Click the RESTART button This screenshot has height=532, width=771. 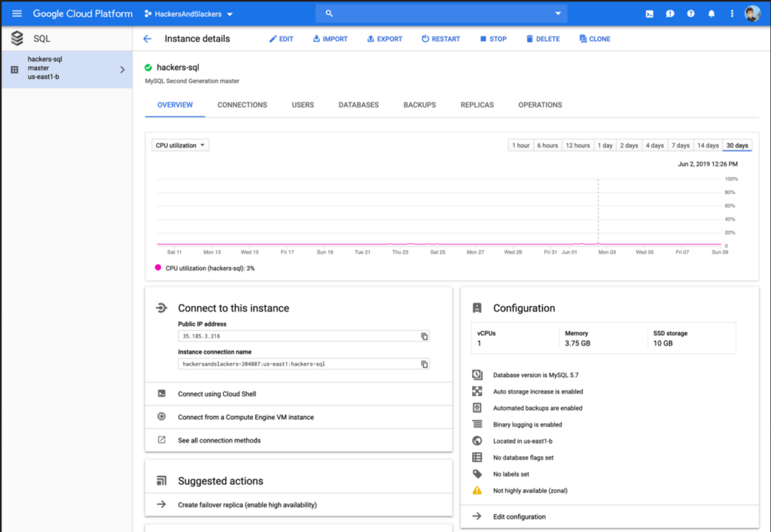coord(440,38)
